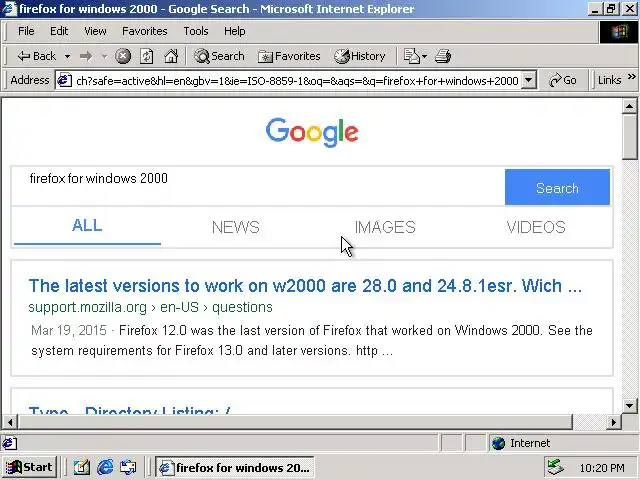This screenshot has width=640, height=480.
Task: Click the Windows logo throbber icon
Action: coord(619,32)
